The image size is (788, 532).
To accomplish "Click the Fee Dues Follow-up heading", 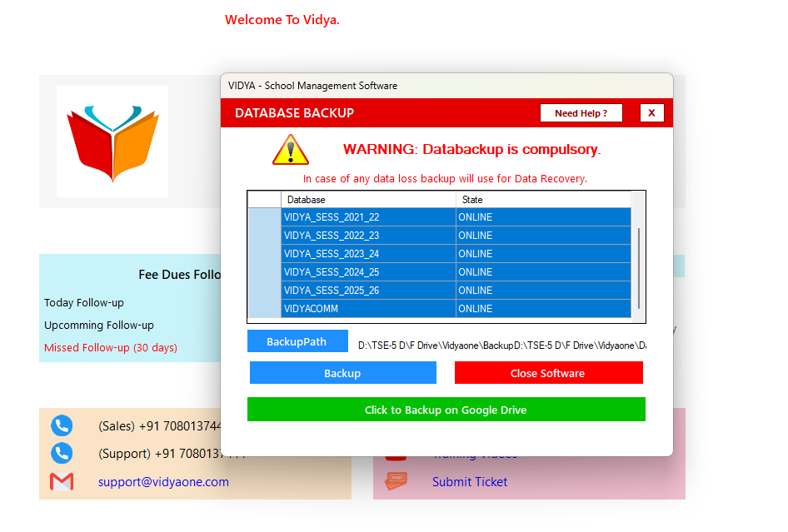I will (x=179, y=275).
